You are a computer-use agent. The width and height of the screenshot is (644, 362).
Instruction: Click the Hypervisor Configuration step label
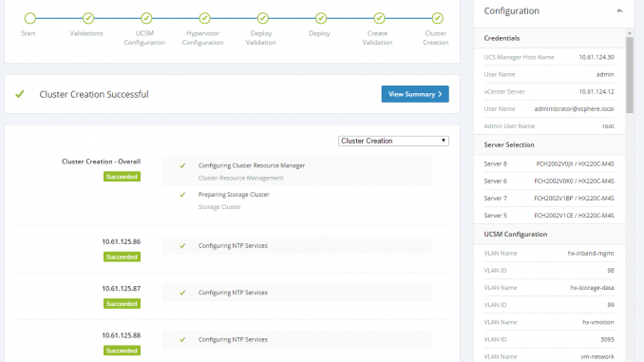pos(203,38)
